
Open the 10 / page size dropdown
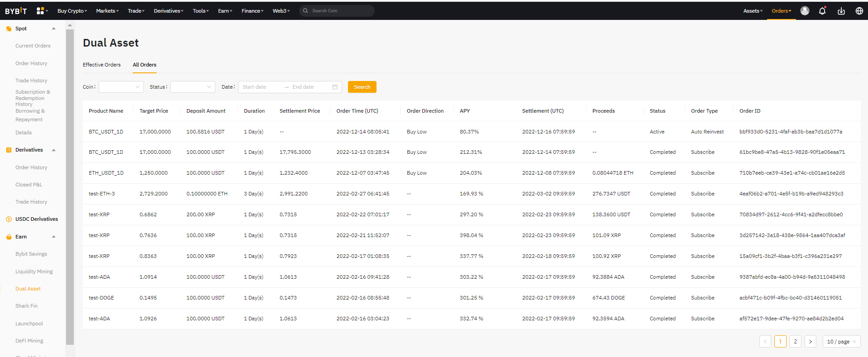coord(841,342)
